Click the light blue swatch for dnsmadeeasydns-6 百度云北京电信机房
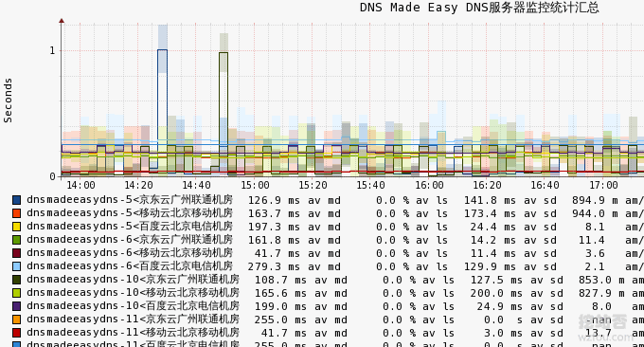 [x=16, y=266]
